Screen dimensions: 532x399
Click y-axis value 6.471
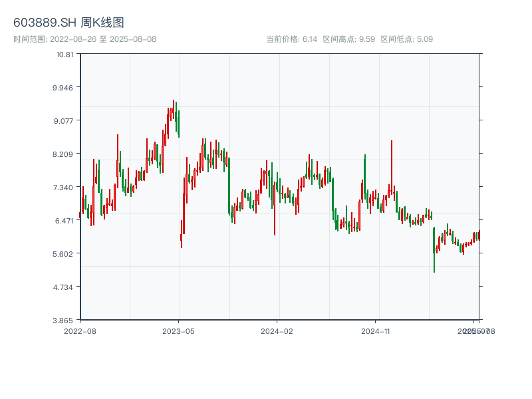(64, 221)
